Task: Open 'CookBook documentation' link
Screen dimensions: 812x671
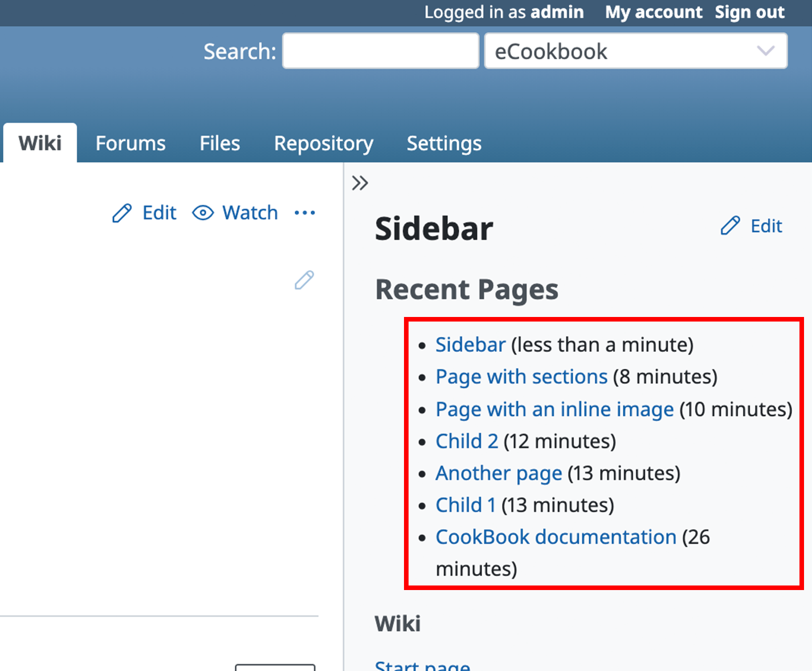Action: [556, 537]
